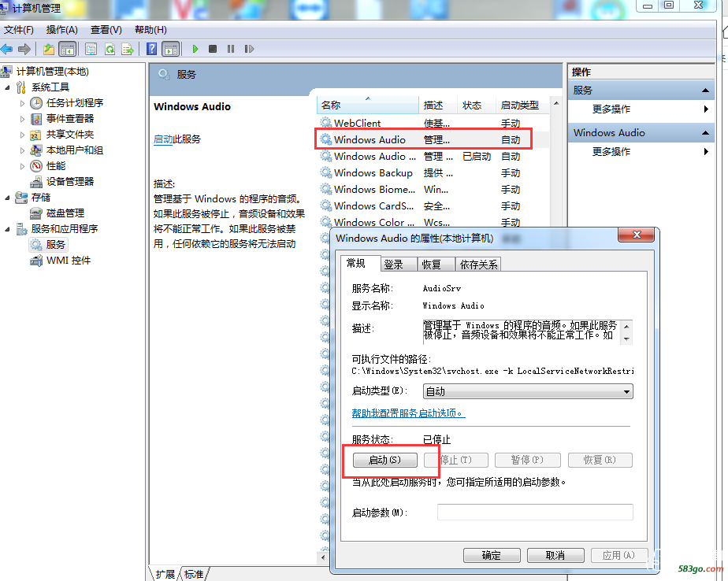Switch to the 标准 view tab
Image resolution: width=728 pixels, height=581 pixels.
[194, 574]
